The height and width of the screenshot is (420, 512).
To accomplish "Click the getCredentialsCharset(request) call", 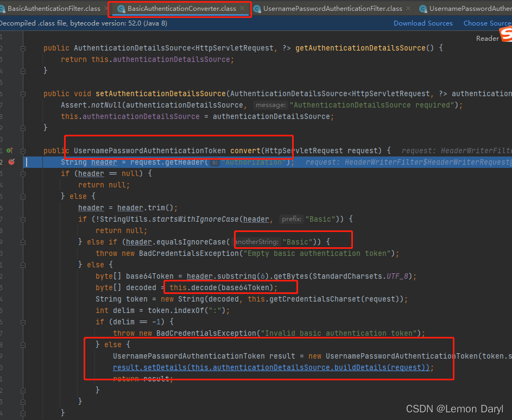I will click(x=334, y=299).
